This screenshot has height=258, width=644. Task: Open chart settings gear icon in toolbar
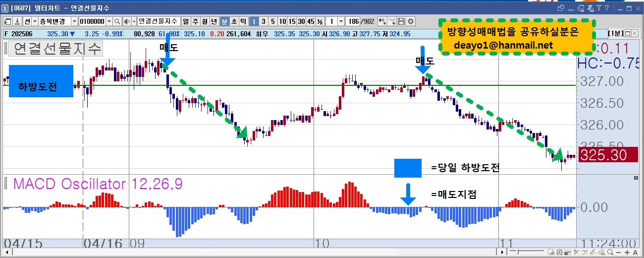tap(410, 21)
